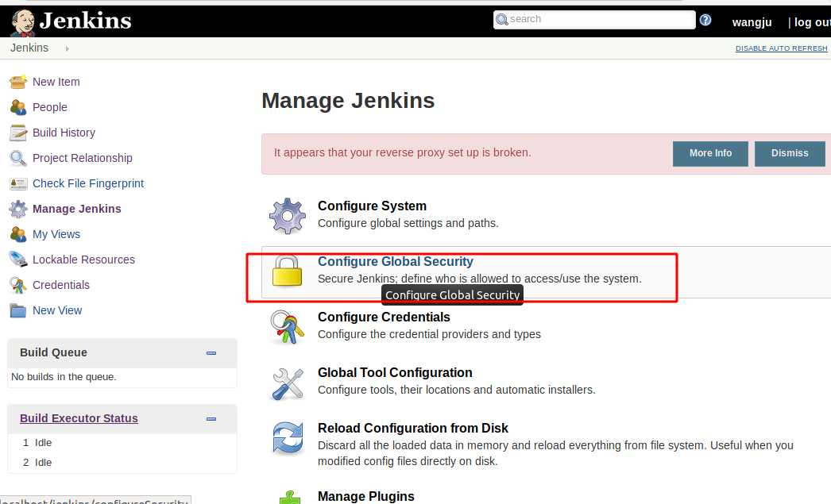The height and width of the screenshot is (504, 831).
Task: Click the 'No builds in the queue.' text
Action: pyautogui.click(x=64, y=377)
